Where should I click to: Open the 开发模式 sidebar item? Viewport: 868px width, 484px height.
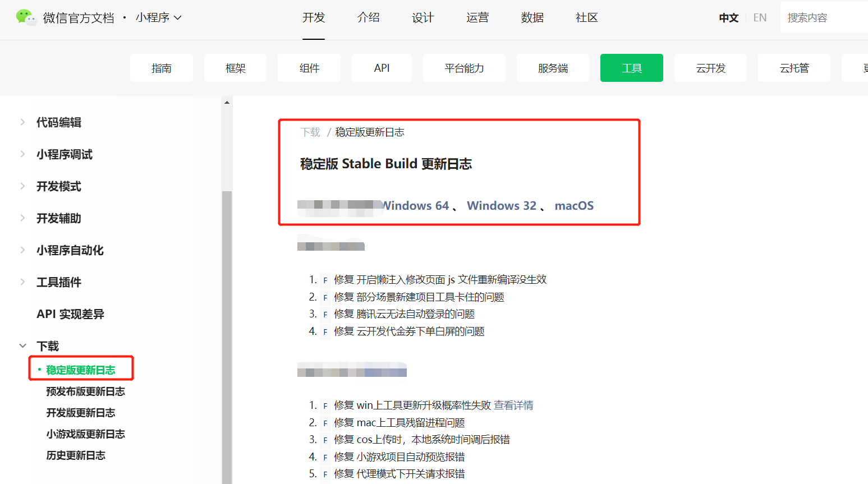click(x=59, y=186)
